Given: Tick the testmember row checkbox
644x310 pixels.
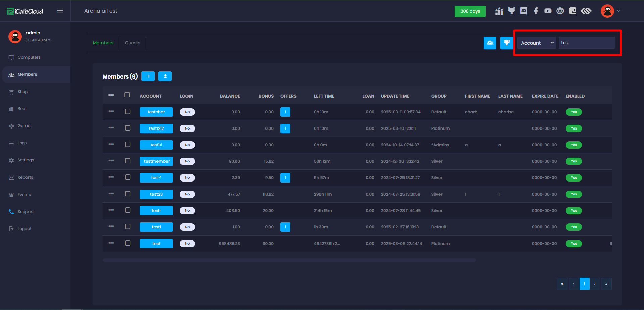Looking at the screenshot, I should coord(128,161).
